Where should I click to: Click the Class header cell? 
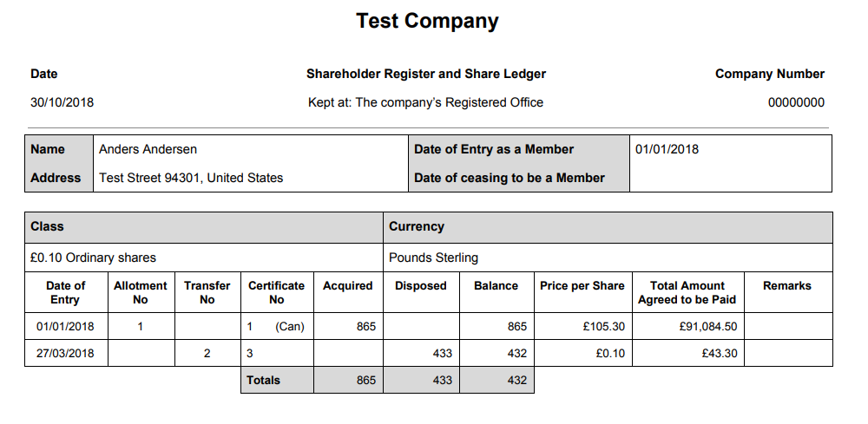[x=204, y=227]
